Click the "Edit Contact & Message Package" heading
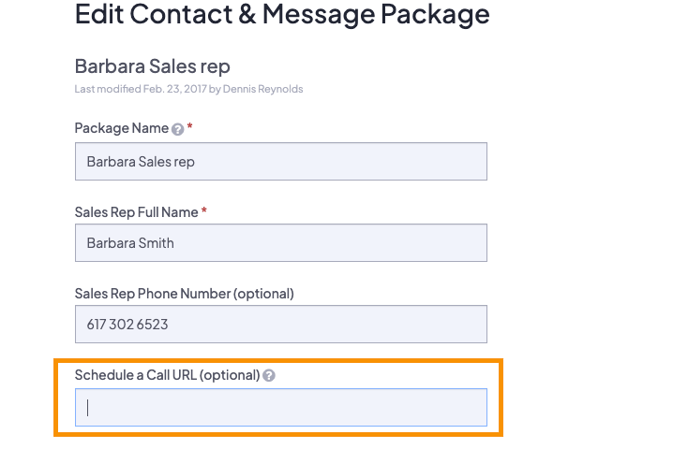Viewport: 688px width, 449px height. click(282, 15)
